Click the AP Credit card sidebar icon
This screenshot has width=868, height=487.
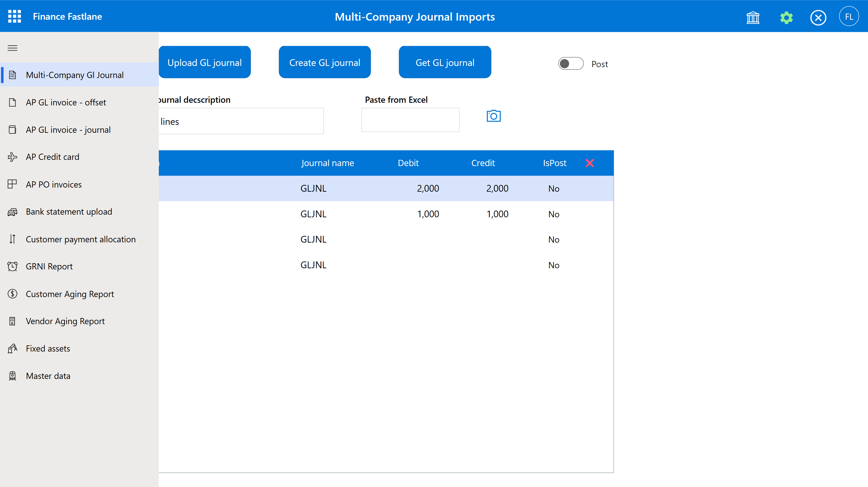click(12, 157)
